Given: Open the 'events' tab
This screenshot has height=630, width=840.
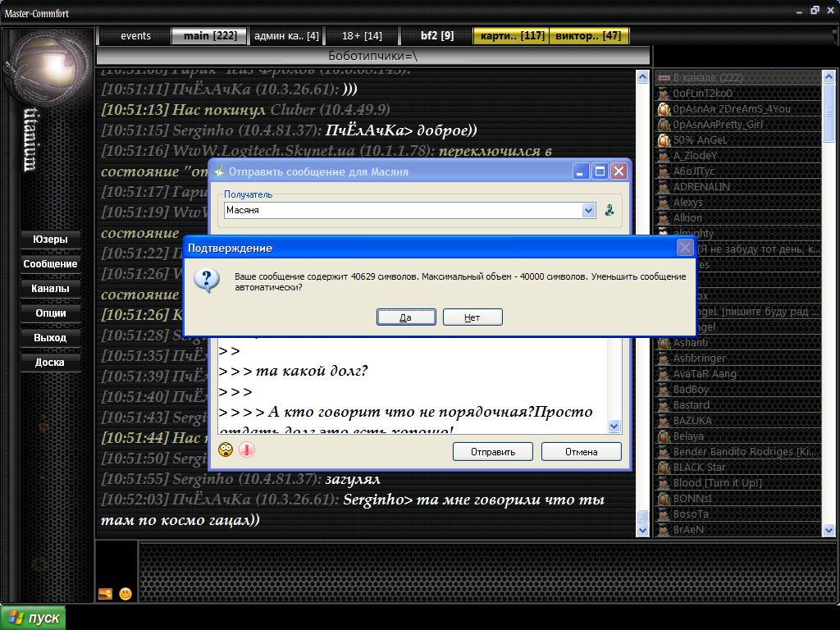Looking at the screenshot, I should tap(135, 36).
